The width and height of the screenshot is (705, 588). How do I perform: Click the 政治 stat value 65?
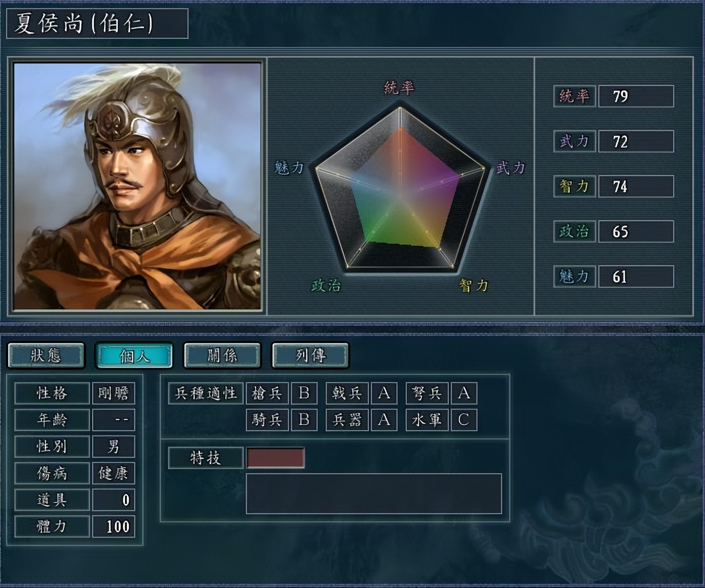click(x=636, y=232)
